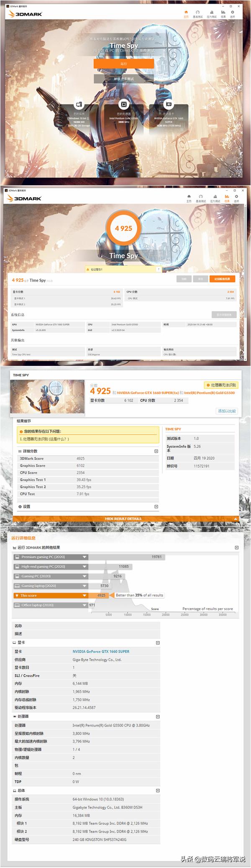Click the 您的处理器 CPU chip icon
251x868 pixels.
pos(123,104)
